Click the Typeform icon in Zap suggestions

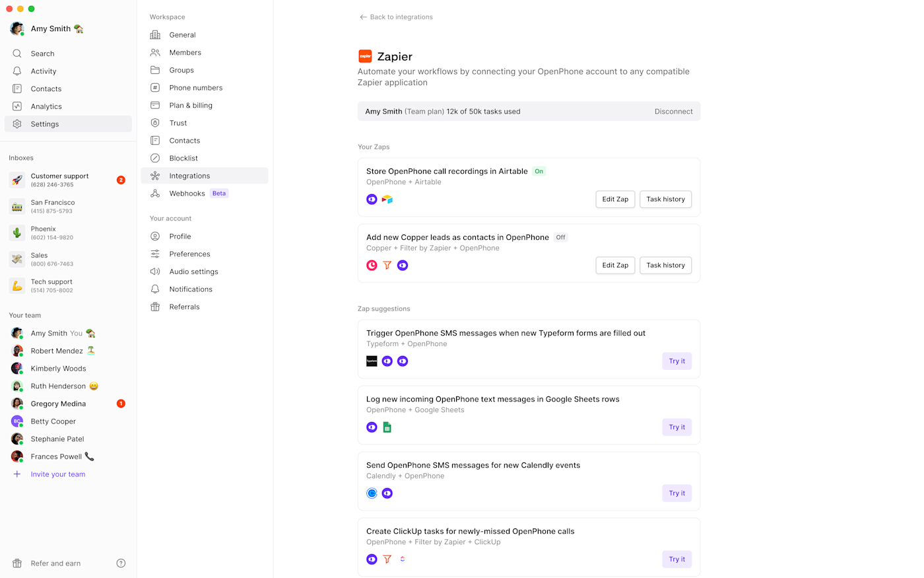(372, 361)
